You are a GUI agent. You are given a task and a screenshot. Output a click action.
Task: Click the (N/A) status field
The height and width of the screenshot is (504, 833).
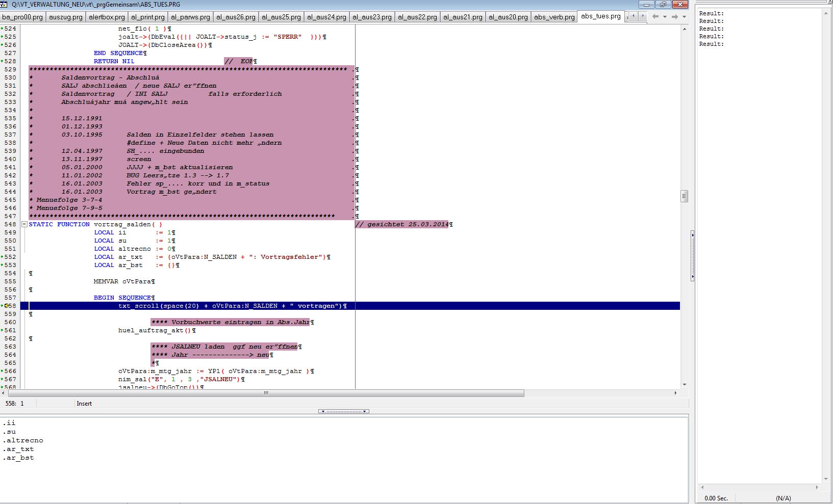(784, 498)
